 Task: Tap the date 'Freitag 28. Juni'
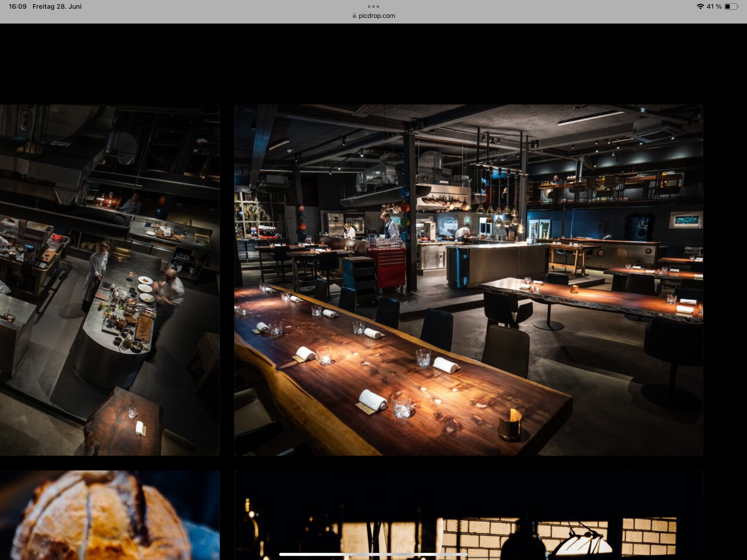tap(57, 6)
